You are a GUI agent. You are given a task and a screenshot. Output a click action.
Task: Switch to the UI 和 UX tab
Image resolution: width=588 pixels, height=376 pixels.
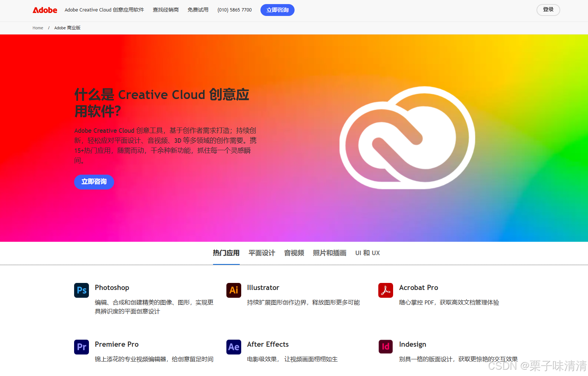click(368, 253)
